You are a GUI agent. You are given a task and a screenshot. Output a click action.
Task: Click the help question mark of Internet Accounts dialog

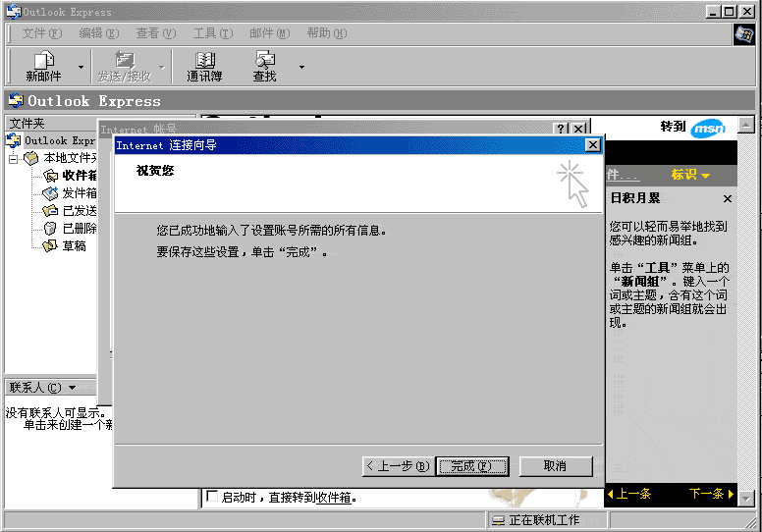pyautogui.click(x=561, y=129)
